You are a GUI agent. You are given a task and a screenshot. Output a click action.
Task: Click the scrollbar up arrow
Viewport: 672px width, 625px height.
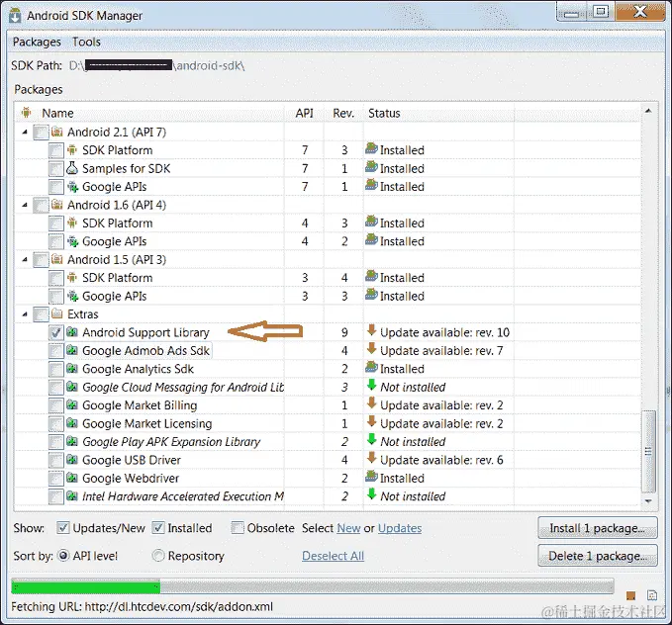point(648,111)
